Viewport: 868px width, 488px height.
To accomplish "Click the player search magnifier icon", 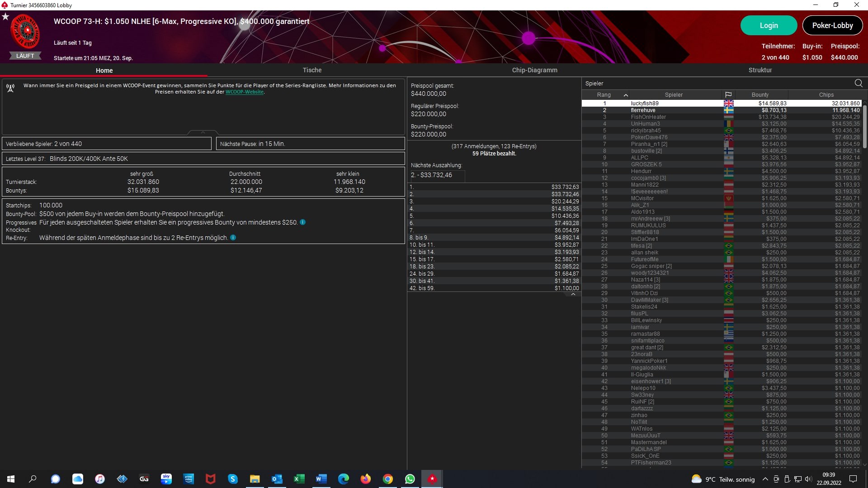I will tap(859, 83).
